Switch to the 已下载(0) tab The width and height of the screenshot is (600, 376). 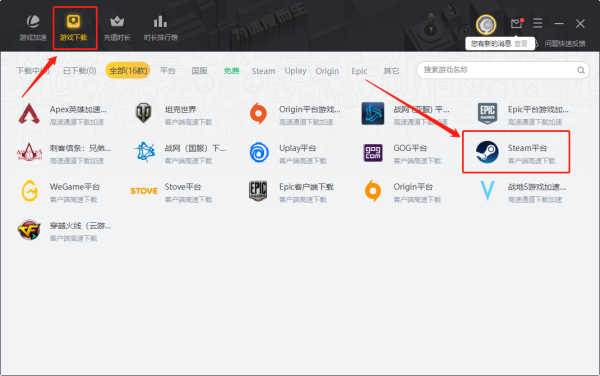(80, 71)
